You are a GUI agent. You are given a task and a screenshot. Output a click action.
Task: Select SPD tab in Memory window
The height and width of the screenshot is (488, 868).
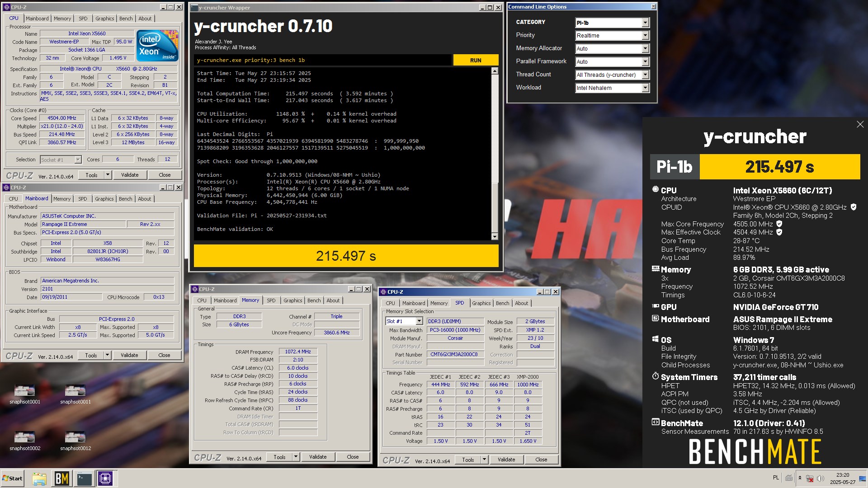pyautogui.click(x=271, y=300)
